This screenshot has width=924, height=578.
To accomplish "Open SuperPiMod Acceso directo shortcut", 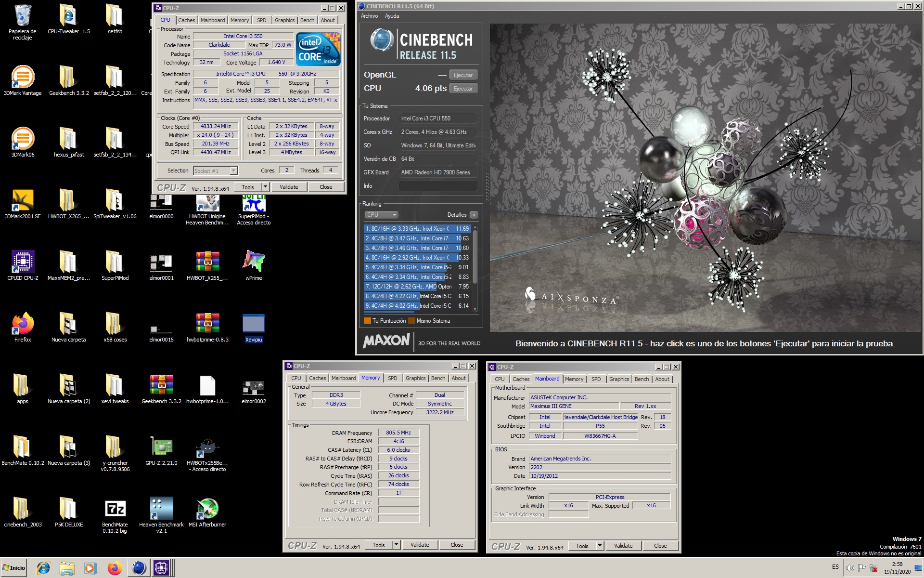I will 254,210.
